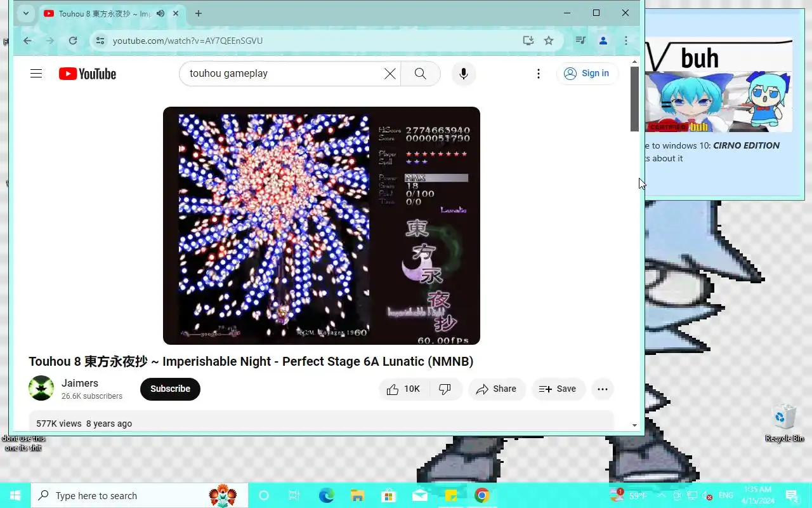Click scrollbar up arrow in Chrome
812x508 pixels.
634,62
